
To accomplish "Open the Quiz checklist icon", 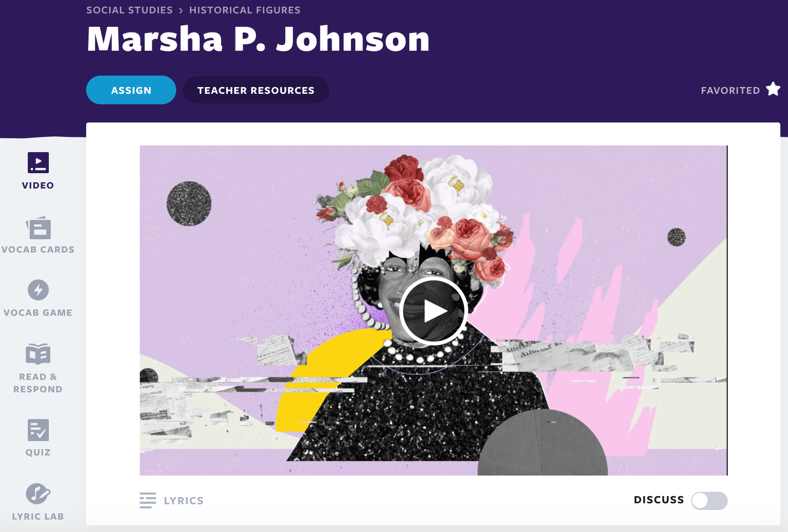I will [x=38, y=430].
